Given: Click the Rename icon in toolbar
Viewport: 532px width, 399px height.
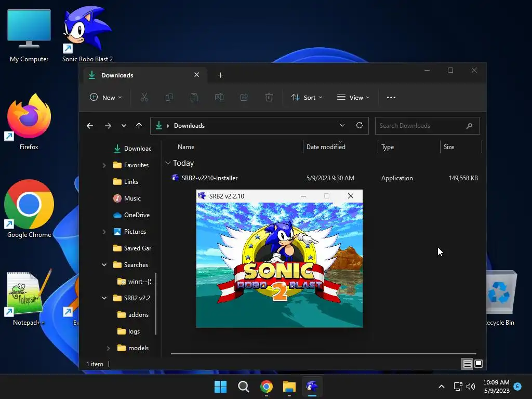Looking at the screenshot, I should (x=219, y=97).
